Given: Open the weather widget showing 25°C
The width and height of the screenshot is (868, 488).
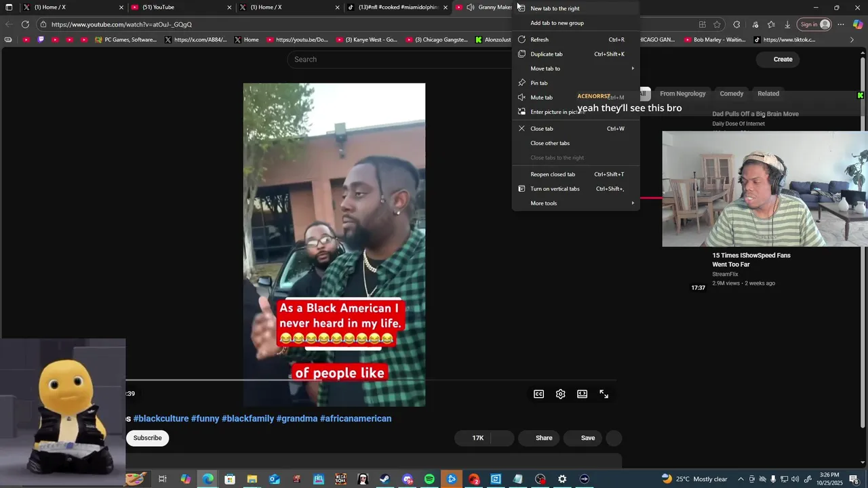Looking at the screenshot, I should click(694, 479).
